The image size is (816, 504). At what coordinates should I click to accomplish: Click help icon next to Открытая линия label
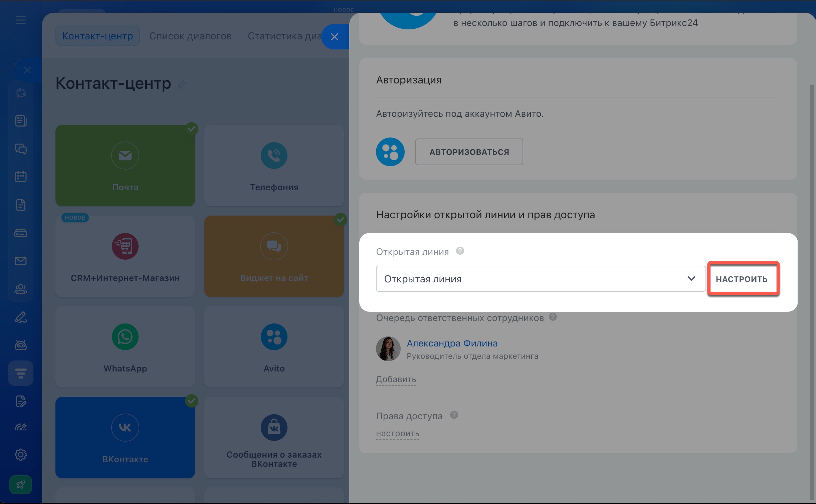coord(460,251)
